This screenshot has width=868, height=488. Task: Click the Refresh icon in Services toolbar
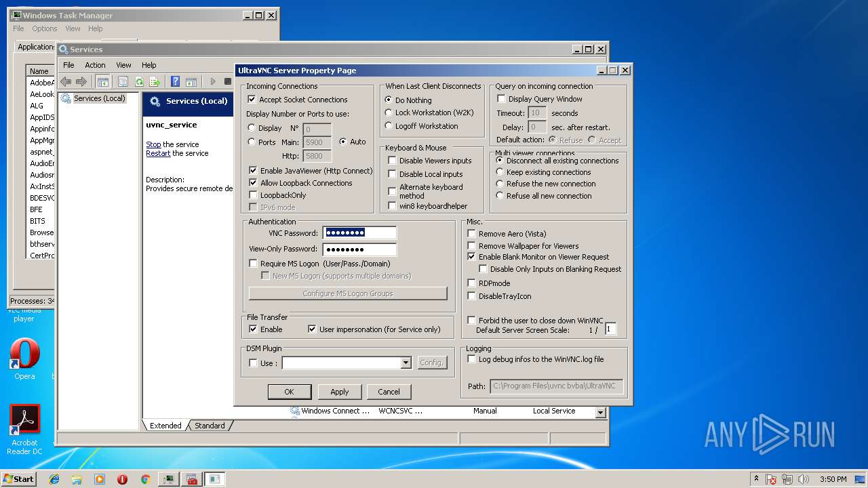(139, 82)
